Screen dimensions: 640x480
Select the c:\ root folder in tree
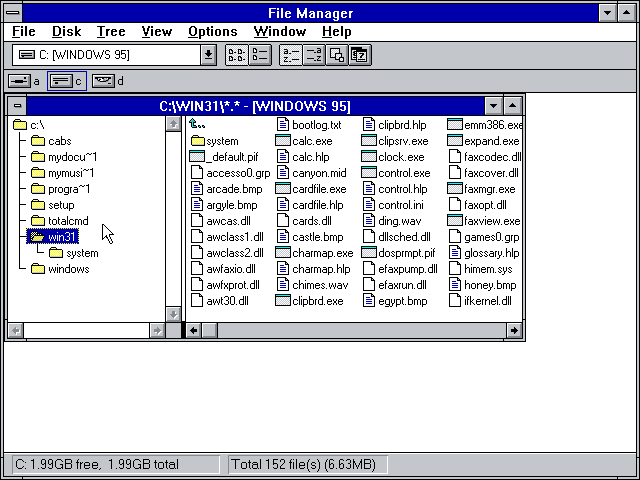point(29,125)
